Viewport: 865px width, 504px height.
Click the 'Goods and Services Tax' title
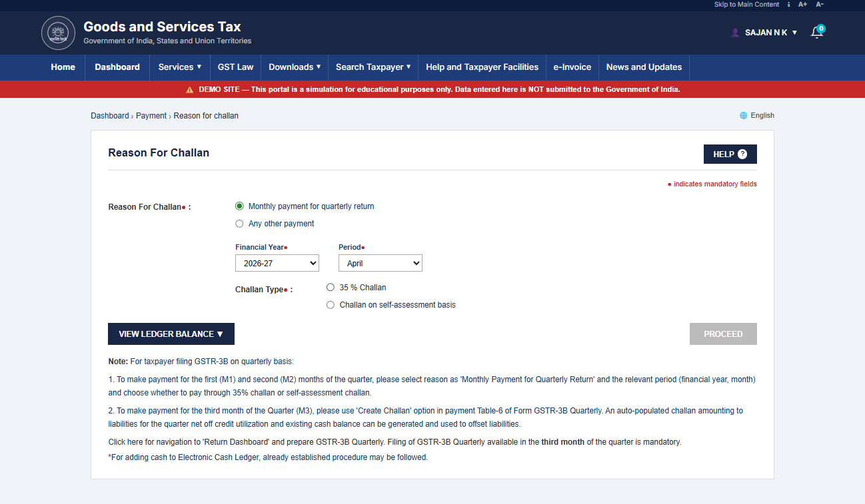(162, 27)
